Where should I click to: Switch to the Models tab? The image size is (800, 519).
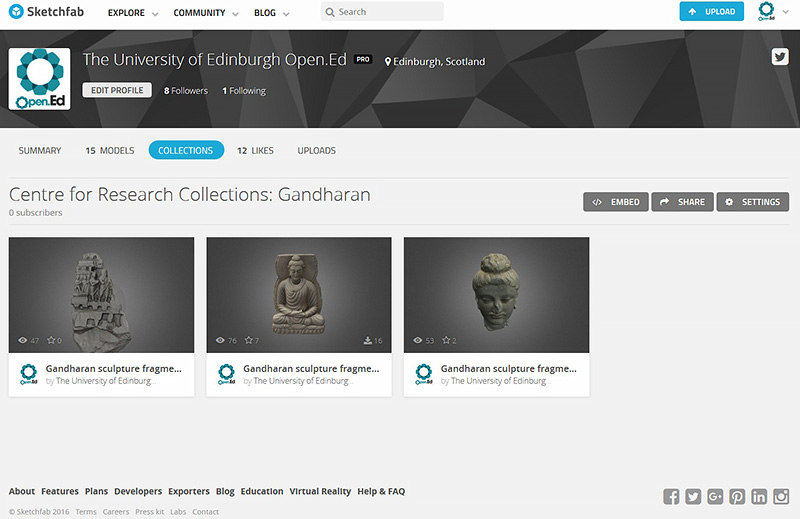(110, 151)
